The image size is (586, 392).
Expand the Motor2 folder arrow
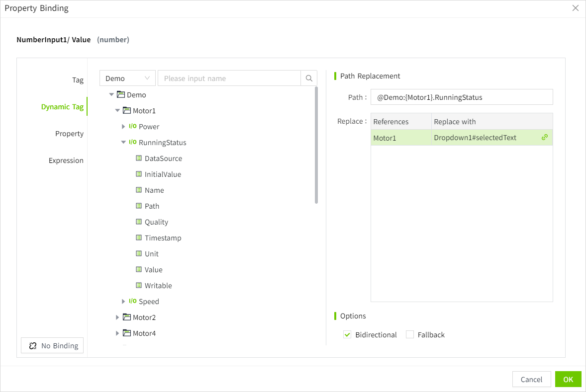[x=117, y=317]
